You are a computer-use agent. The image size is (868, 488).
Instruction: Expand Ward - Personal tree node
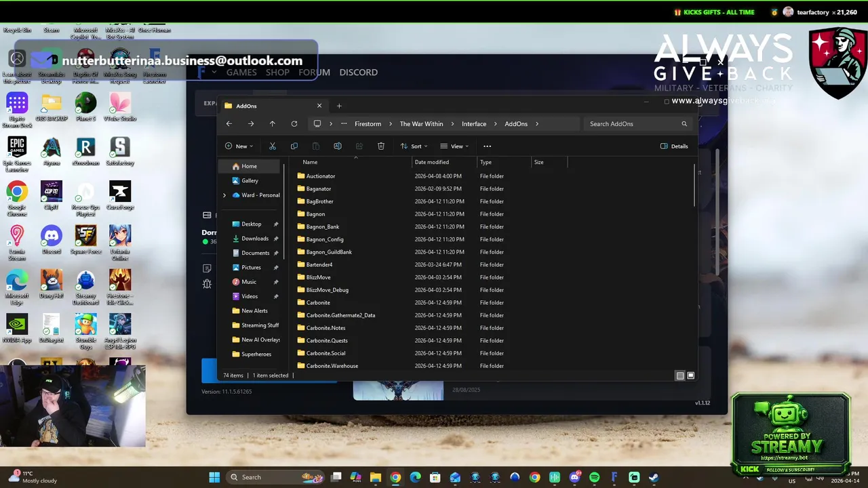[224, 195]
